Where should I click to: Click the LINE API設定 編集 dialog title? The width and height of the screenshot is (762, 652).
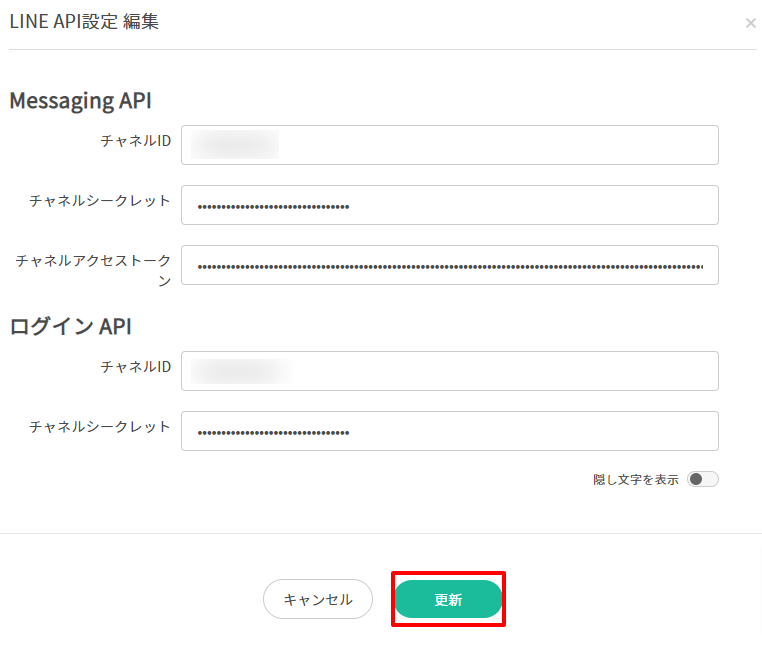84,21
